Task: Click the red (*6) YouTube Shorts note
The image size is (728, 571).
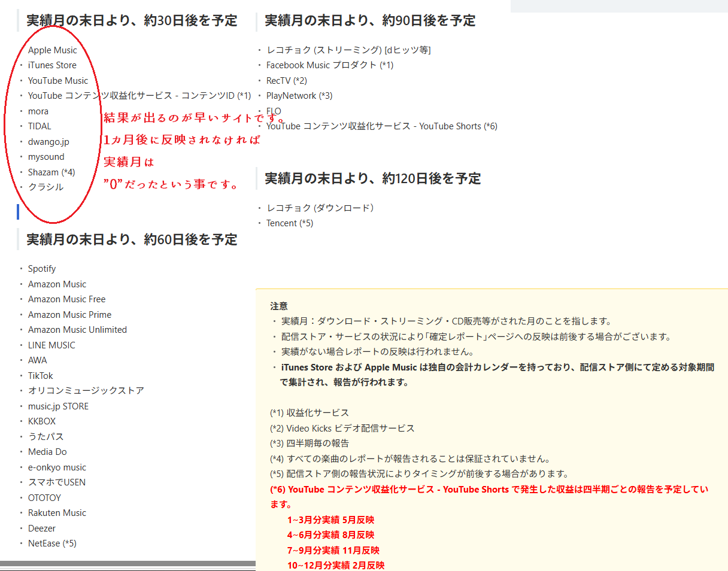Action: point(489,490)
